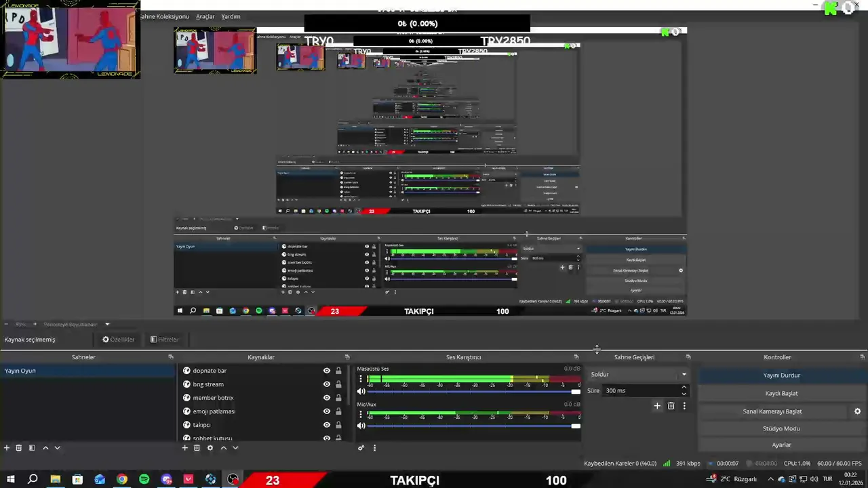Lock the emojı patlaması source
868x488 pixels.
338,411
